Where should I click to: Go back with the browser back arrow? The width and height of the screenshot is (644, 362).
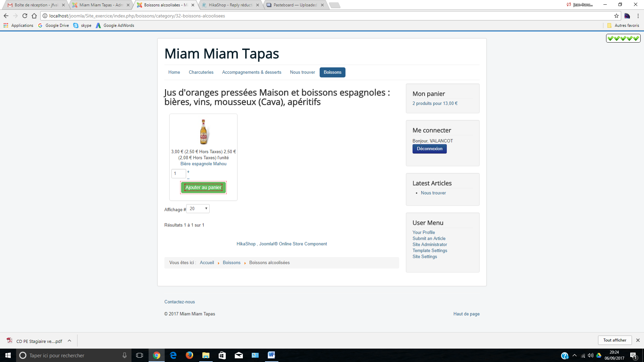[6, 16]
